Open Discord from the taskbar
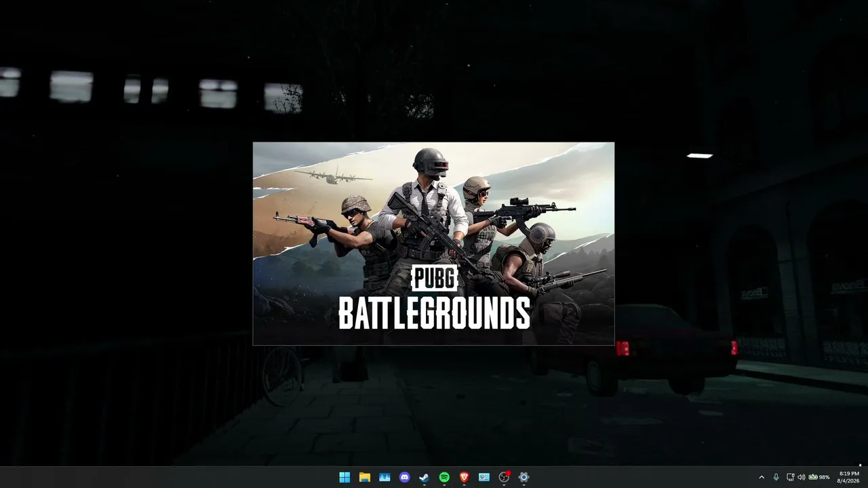The width and height of the screenshot is (868, 488). [404, 477]
